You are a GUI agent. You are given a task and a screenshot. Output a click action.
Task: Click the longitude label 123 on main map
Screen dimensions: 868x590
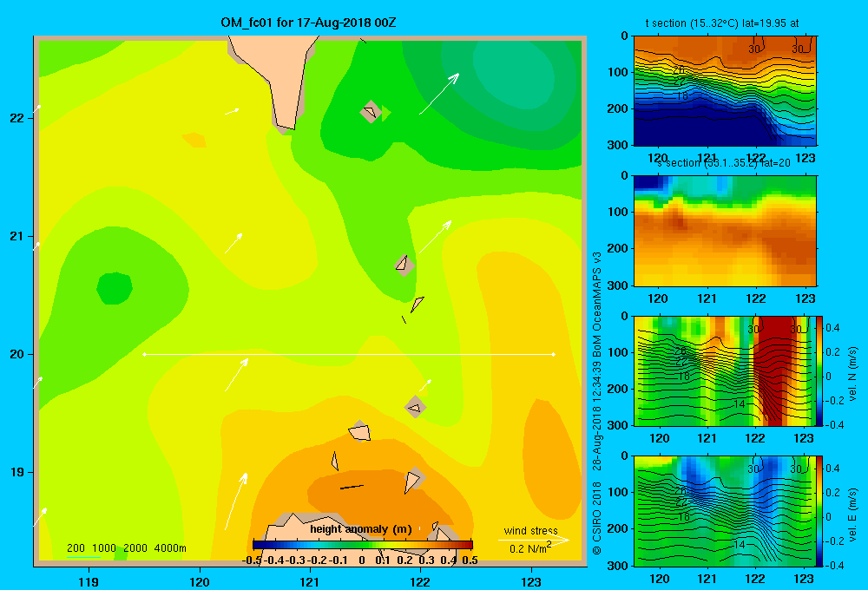point(531,581)
